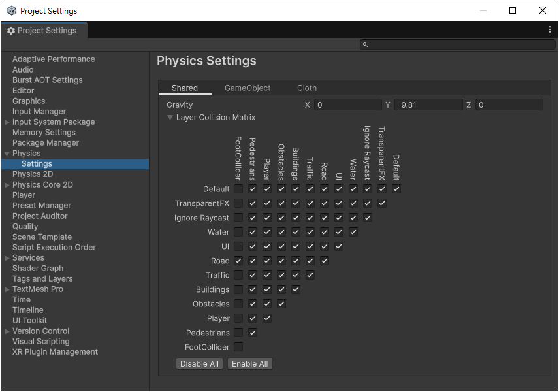The height and width of the screenshot is (392, 559).
Task: Open Memory Settings
Action: [x=44, y=133]
